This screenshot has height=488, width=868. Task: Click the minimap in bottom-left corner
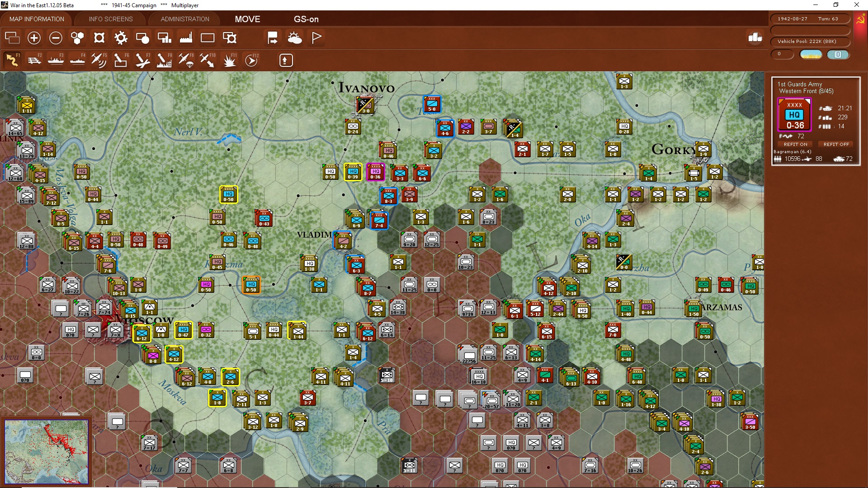coord(46,451)
